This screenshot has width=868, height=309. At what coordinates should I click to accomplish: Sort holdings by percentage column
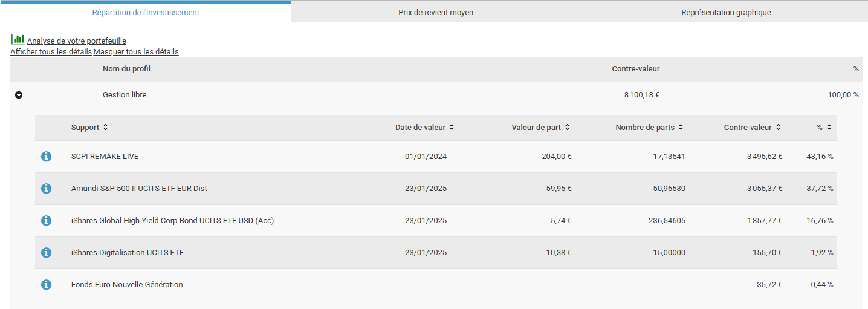(x=829, y=128)
